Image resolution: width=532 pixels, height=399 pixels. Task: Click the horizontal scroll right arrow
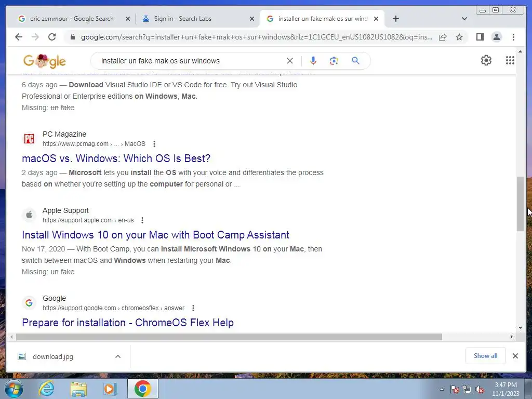512,337
